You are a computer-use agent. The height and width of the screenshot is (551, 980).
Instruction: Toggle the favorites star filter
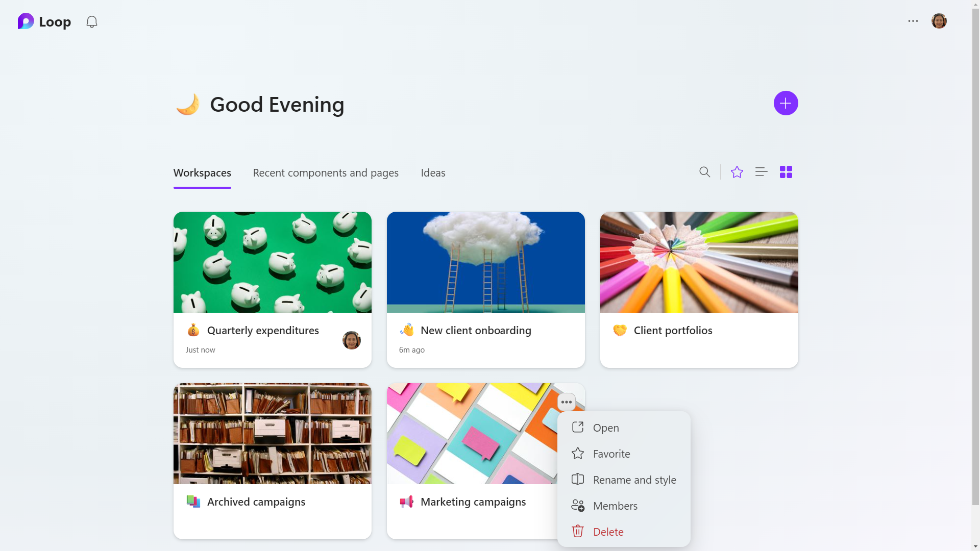coord(737,172)
